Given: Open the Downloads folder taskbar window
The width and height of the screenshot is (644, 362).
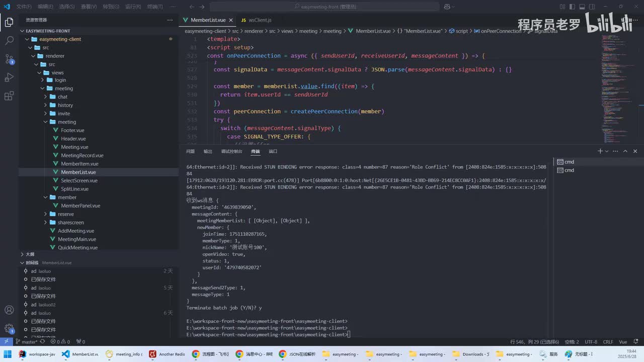Looking at the screenshot, I should tap(470, 354).
